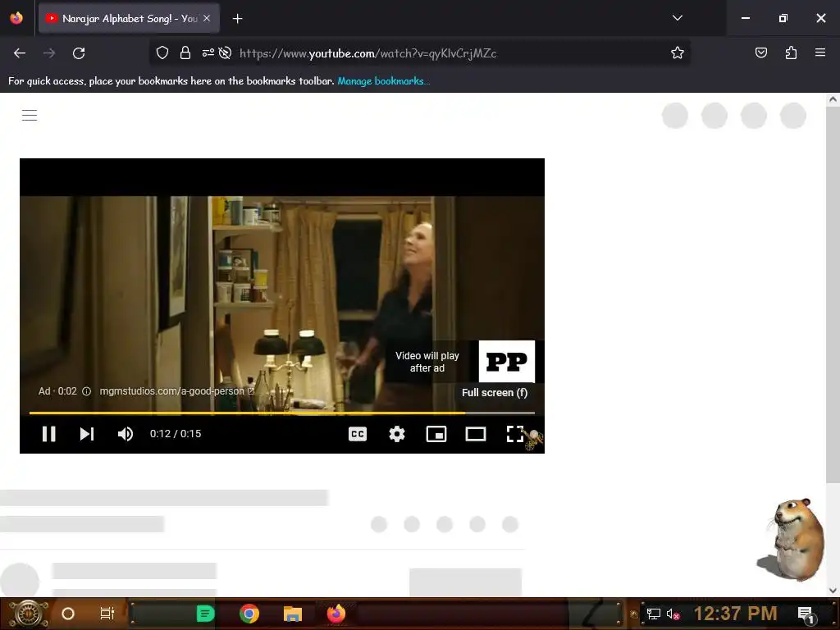Launch Google Chrome from taskbar
The height and width of the screenshot is (630, 840).
(x=249, y=614)
